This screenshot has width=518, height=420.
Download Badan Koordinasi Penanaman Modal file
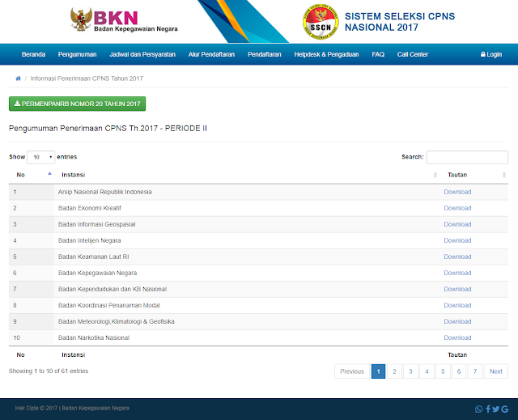click(457, 305)
